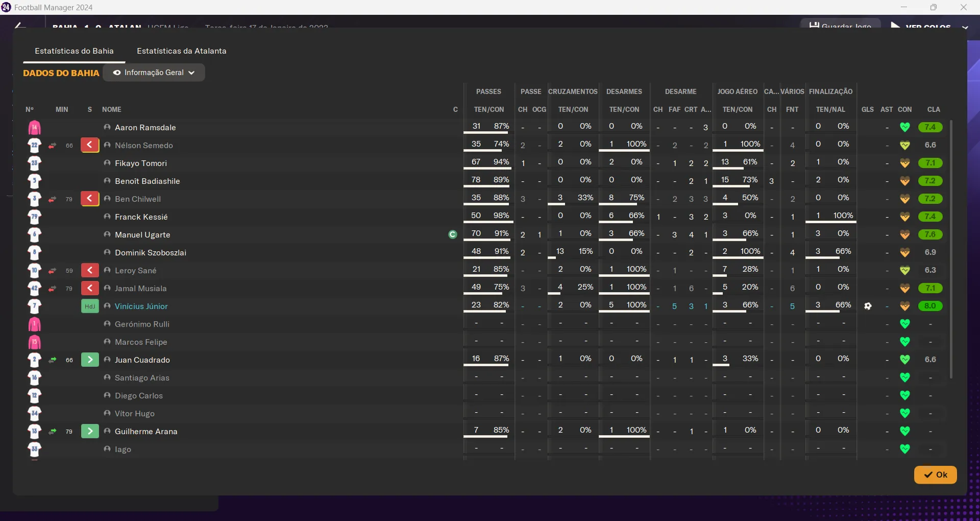
Task: Sort by the CLA rating column
Action: (x=934, y=109)
